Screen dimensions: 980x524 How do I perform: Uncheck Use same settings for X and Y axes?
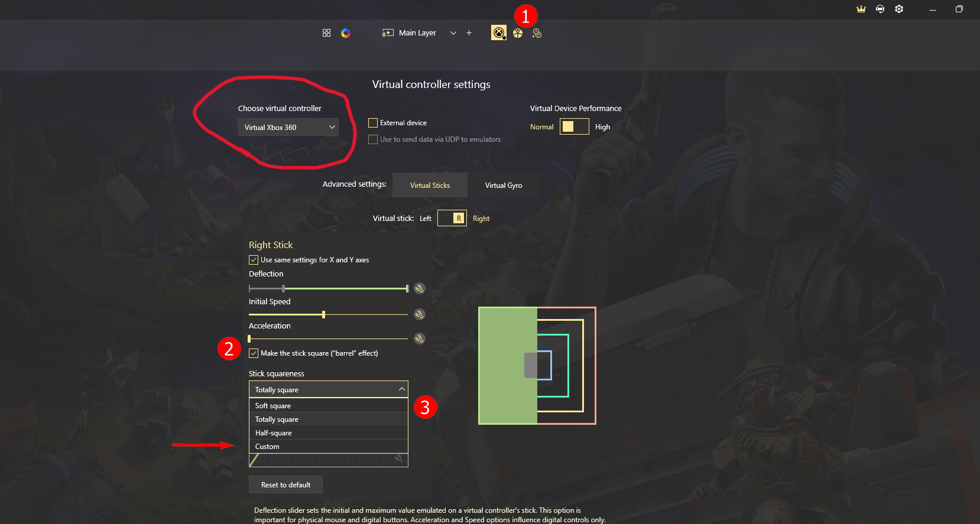(x=254, y=260)
